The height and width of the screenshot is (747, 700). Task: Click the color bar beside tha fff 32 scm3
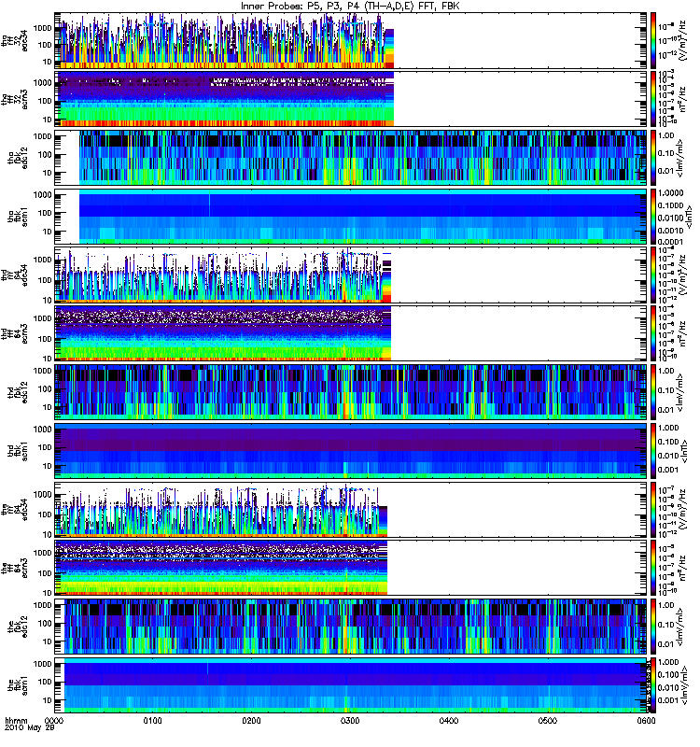653,99
